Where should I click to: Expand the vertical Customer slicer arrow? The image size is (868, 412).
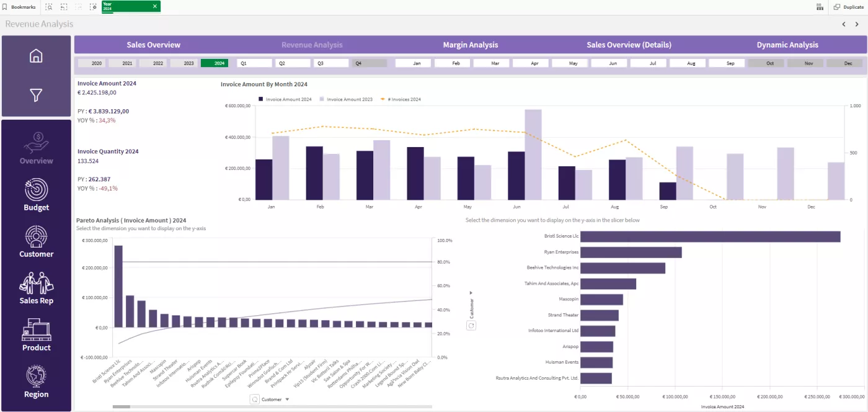coord(471,292)
